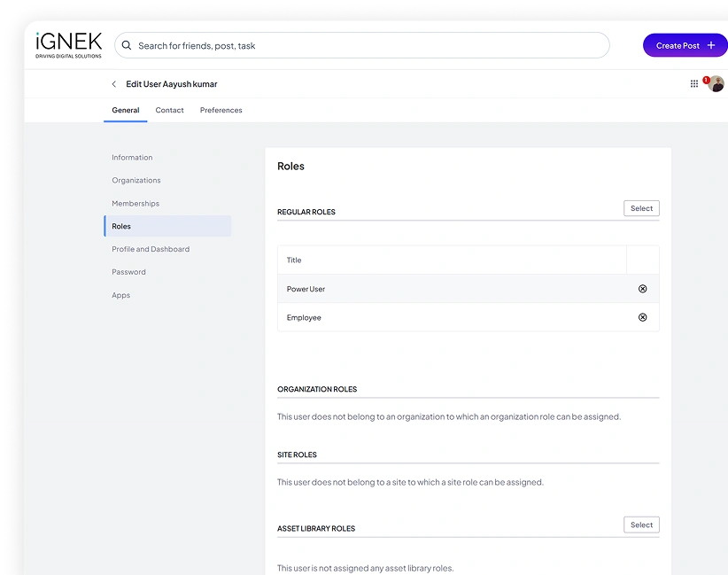The height and width of the screenshot is (575, 728).
Task: Select the Roles sidebar item
Action: [x=167, y=226]
